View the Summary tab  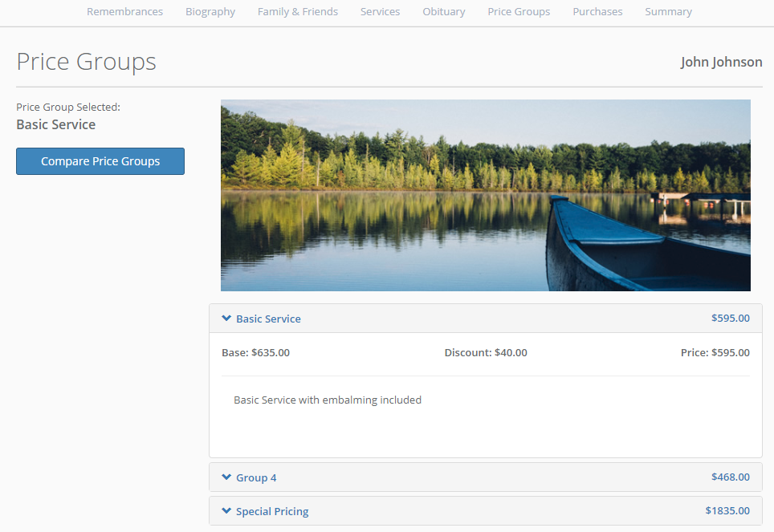(668, 12)
